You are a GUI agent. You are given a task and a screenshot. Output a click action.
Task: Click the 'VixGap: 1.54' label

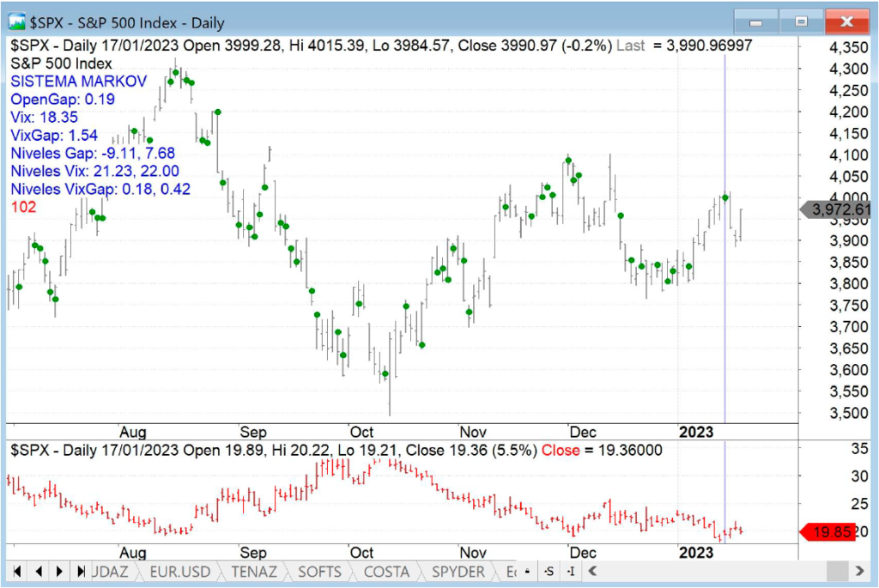(54, 135)
